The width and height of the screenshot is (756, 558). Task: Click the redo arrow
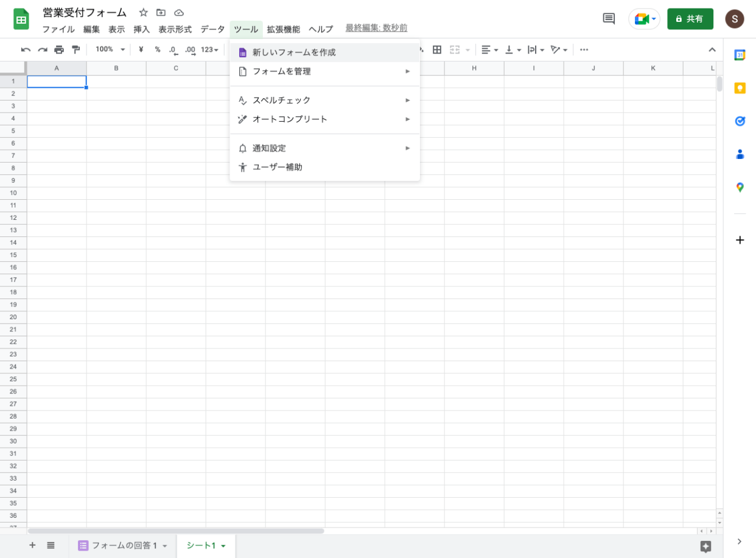pos(42,49)
